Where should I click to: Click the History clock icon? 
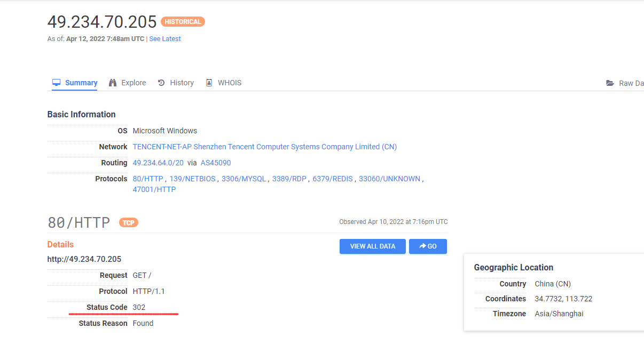tap(161, 83)
